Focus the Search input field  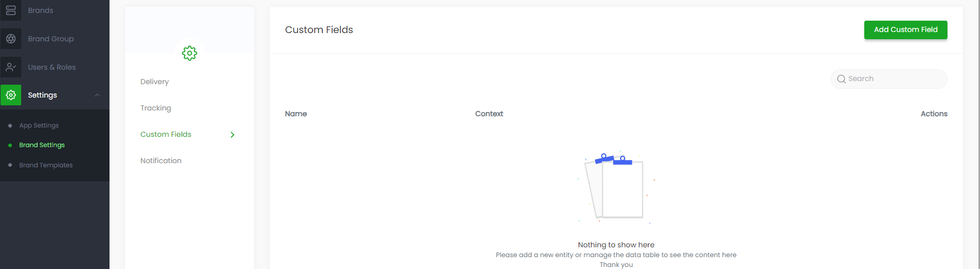[895, 79]
